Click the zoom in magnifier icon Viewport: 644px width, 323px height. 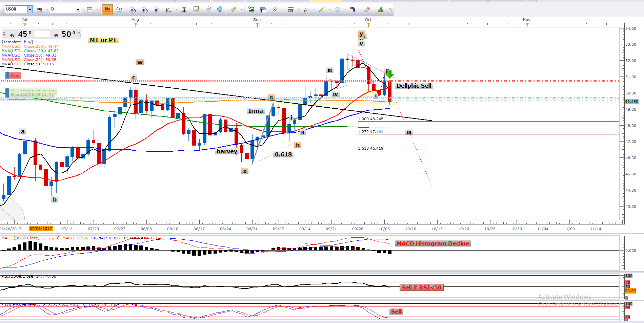(133, 9)
